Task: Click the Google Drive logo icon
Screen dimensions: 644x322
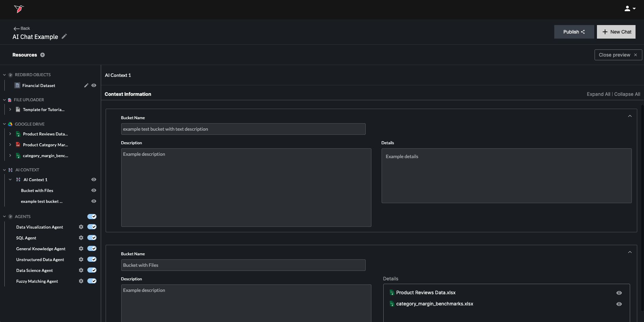Action: pyautogui.click(x=10, y=124)
